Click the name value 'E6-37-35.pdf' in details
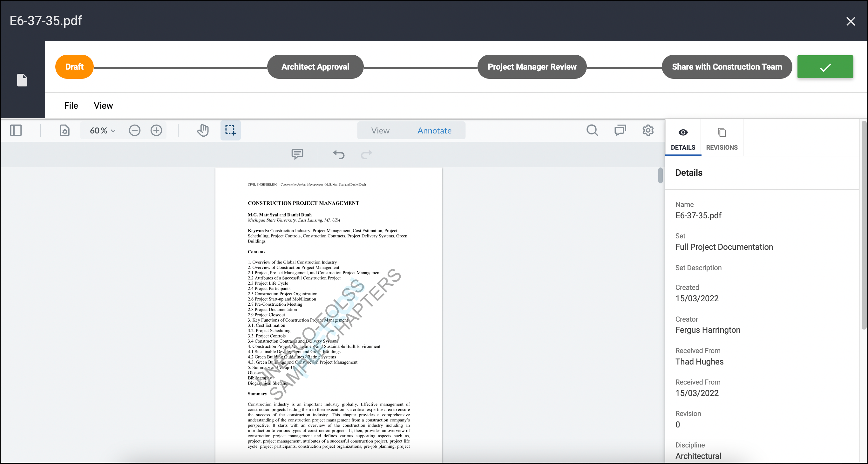868x464 pixels. coord(698,215)
